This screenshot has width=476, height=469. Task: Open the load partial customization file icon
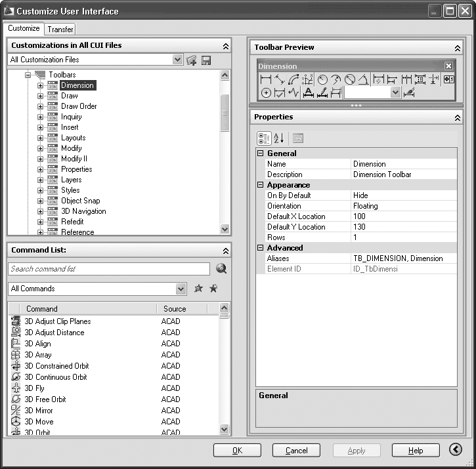coord(192,60)
